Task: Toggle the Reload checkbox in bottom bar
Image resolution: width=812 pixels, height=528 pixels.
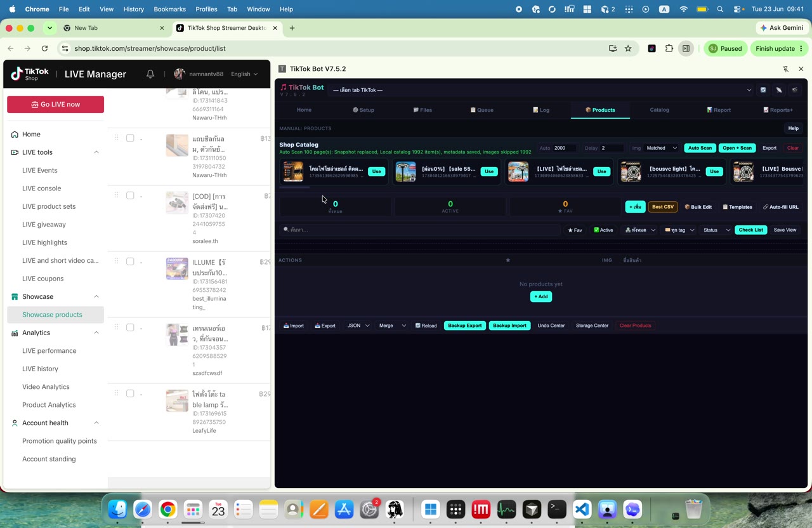Action: pyautogui.click(x=426, y=326)
